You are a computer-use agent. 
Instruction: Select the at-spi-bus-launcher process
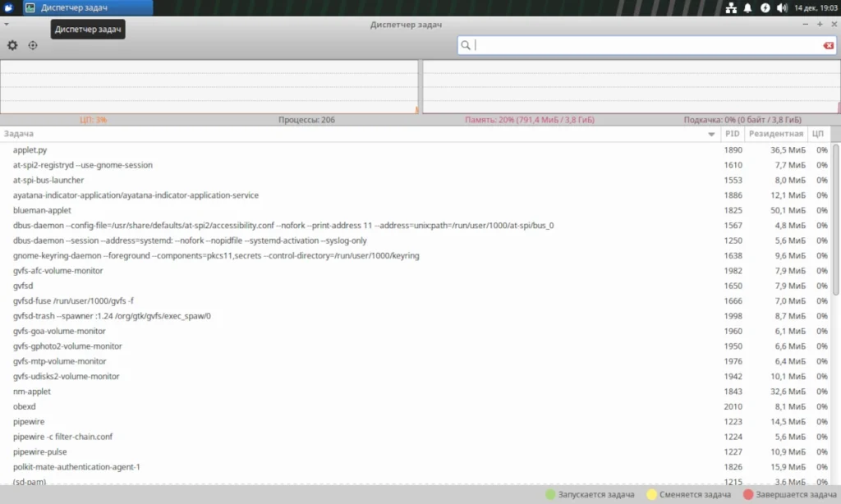[x=416, y=180]
